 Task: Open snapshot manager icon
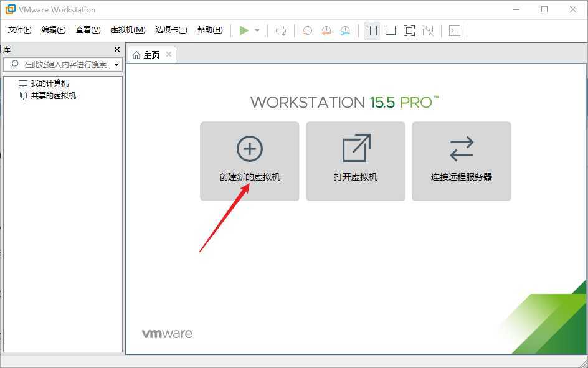coord(345,31)
